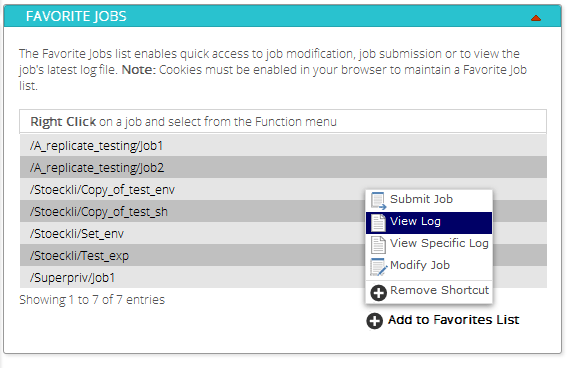
Task: Click the Remove Shortcut circle icon
Action: (378, 292)
